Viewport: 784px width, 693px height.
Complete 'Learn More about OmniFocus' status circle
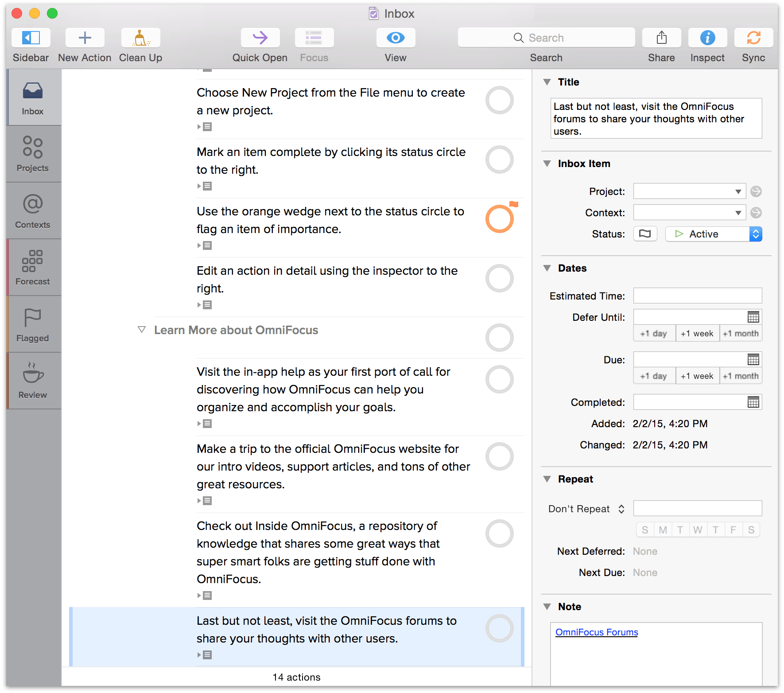(500, 338)
